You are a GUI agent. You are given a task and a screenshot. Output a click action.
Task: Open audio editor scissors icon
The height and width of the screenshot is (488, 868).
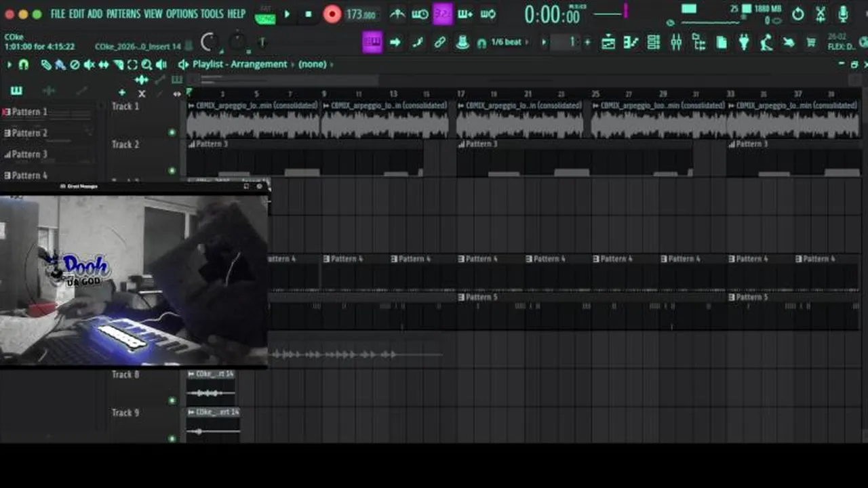[x=821, y=14]
